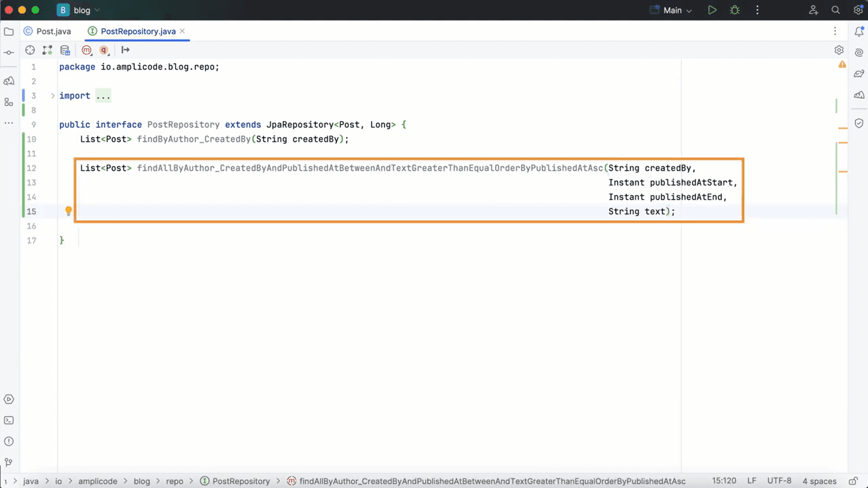
Task: Click blog breadcrumb segment
Action: click(x=141, y=481)
